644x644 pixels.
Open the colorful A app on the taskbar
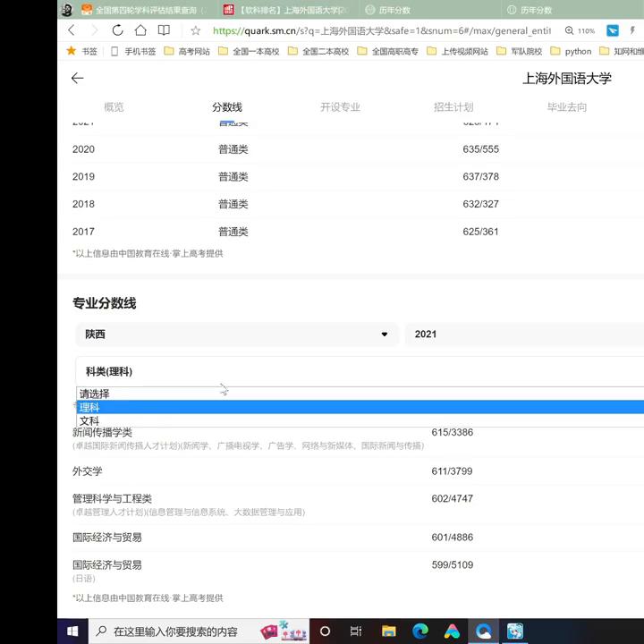click(x=452, y=631)
